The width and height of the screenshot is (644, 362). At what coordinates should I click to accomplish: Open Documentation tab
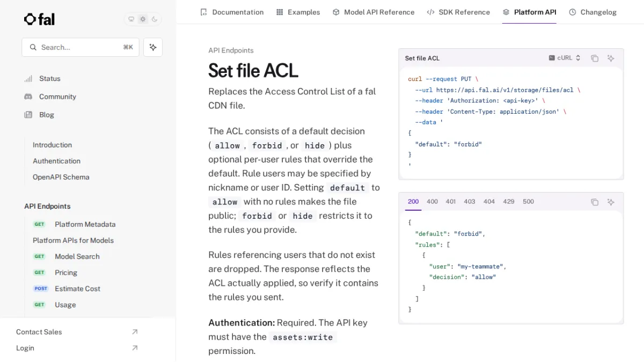[232, 12]
